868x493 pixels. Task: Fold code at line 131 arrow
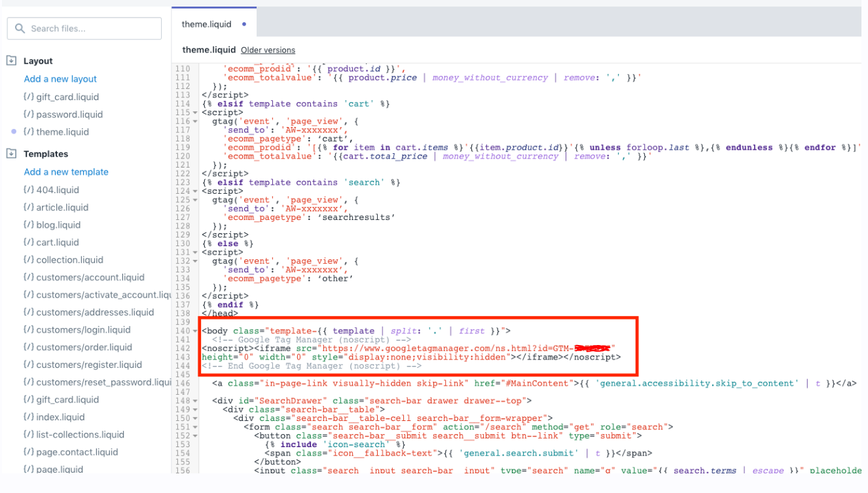coord(196,252)
